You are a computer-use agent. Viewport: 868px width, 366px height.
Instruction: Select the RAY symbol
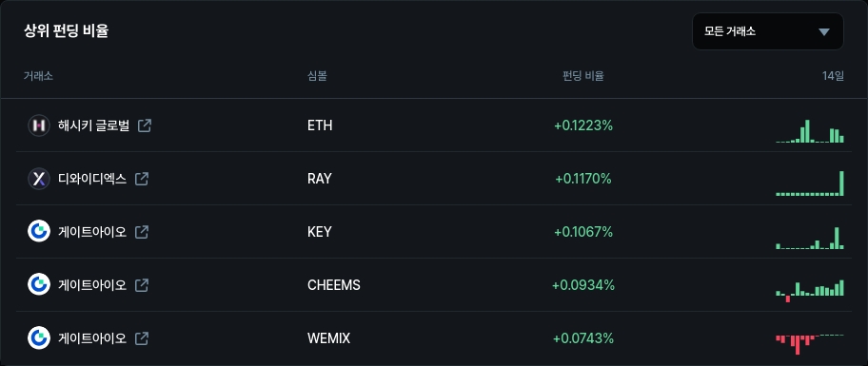[x=320, y=179]
